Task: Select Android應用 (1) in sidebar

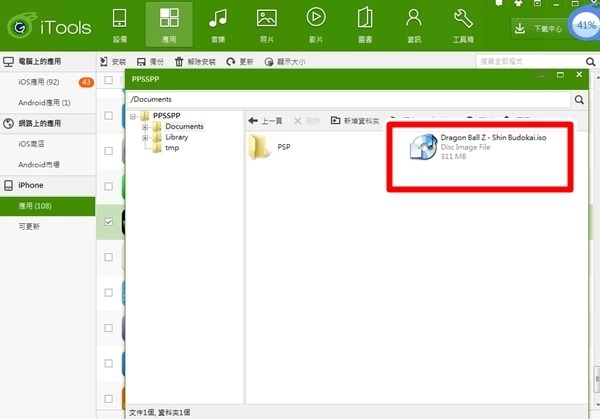Action: click(44, 103)
